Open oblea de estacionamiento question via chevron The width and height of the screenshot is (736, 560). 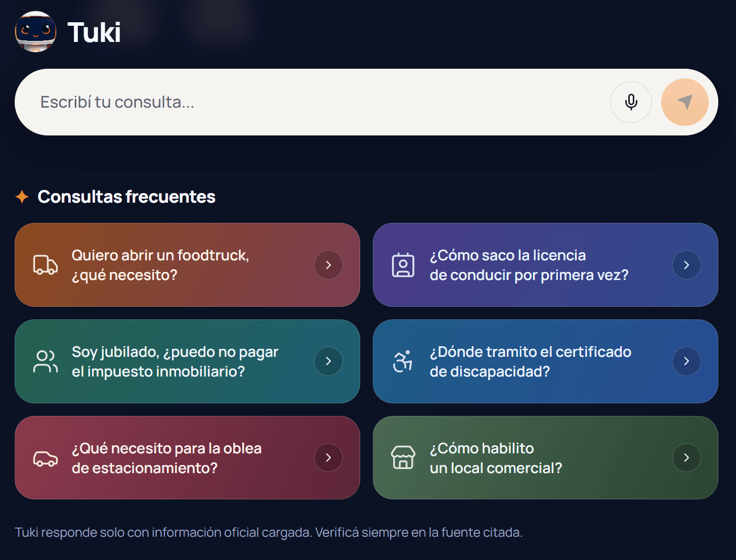click(x=328, y=458)
